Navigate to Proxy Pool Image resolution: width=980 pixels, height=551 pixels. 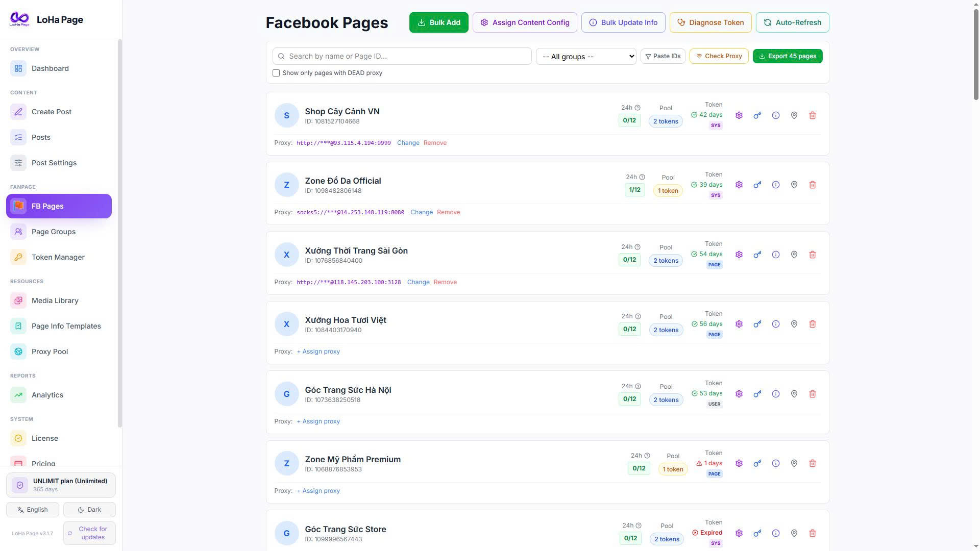pyautogui.click(x=59, y=352)
